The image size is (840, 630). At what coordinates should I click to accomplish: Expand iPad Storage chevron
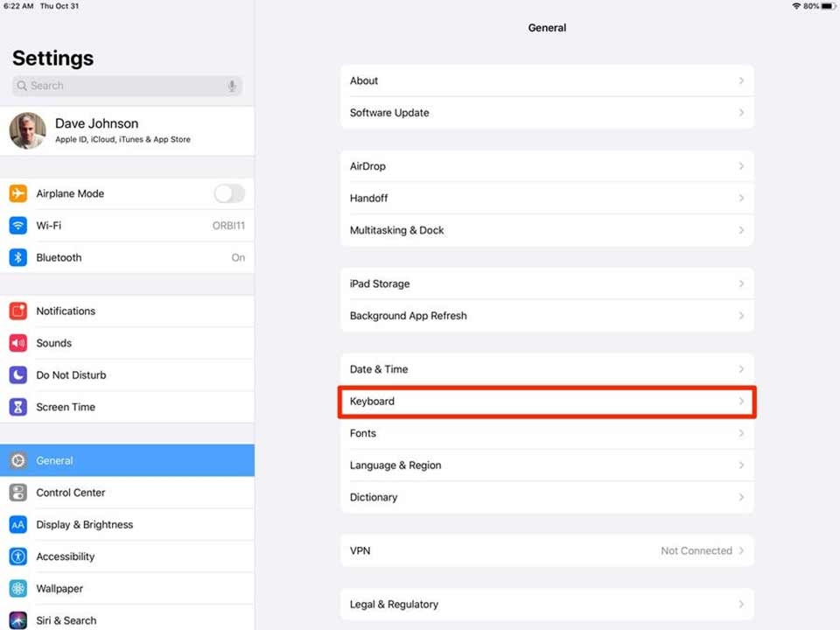click(x=741, y=283)
